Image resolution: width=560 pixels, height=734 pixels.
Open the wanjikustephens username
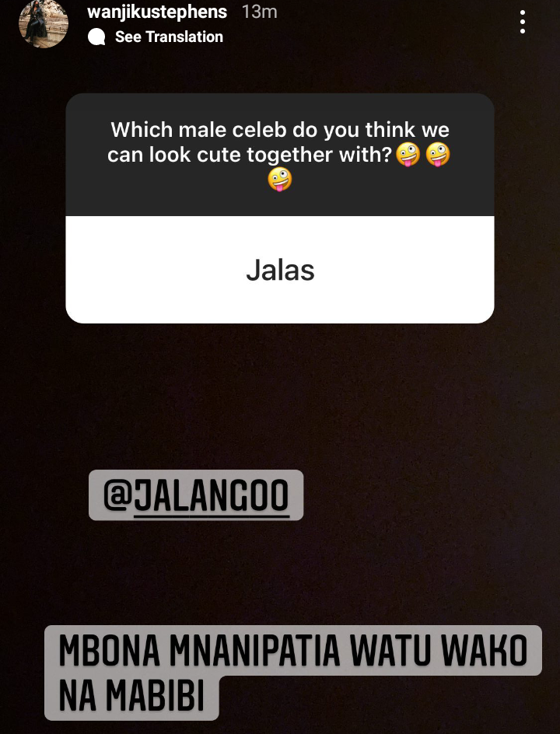157,12
